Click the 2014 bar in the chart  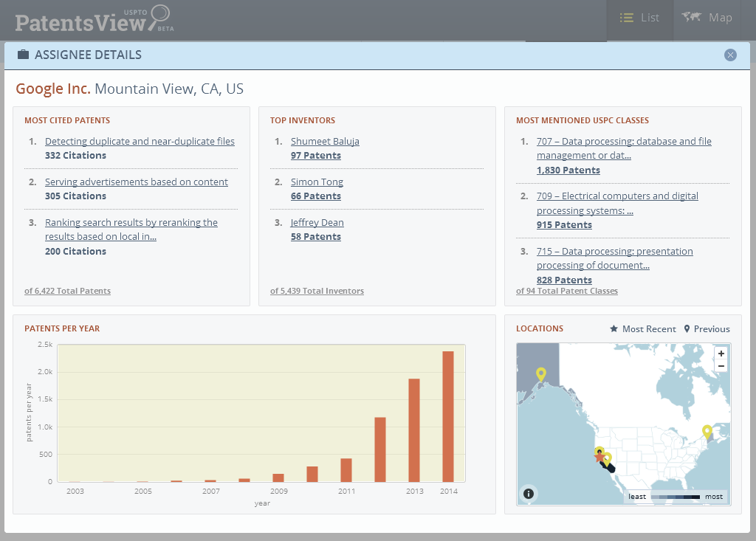pyautogui.click(x=448, y=416)
